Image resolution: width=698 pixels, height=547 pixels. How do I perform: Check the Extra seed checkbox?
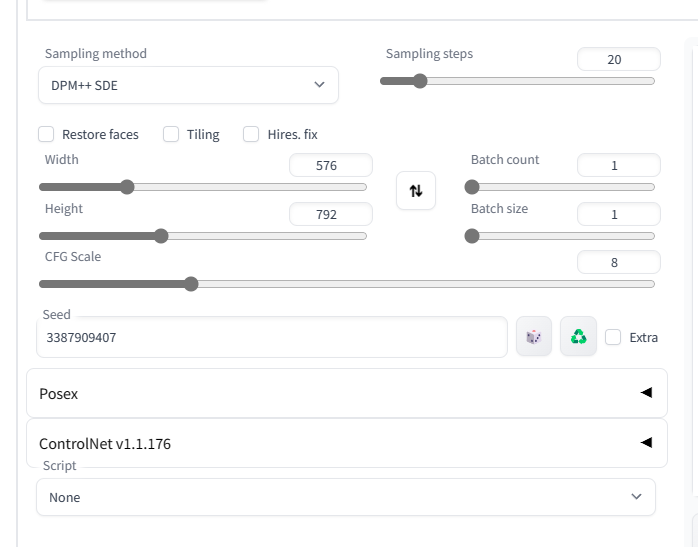613,337
